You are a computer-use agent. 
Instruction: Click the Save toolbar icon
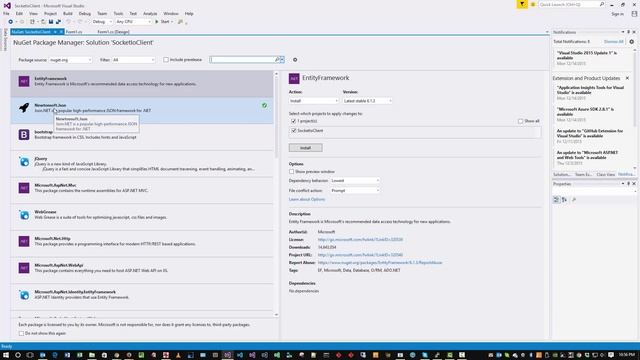tap(51, 22)
